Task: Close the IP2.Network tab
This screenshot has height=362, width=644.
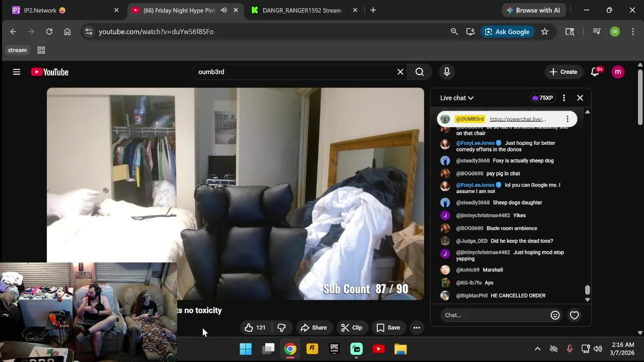Action: tap(116, 10)
